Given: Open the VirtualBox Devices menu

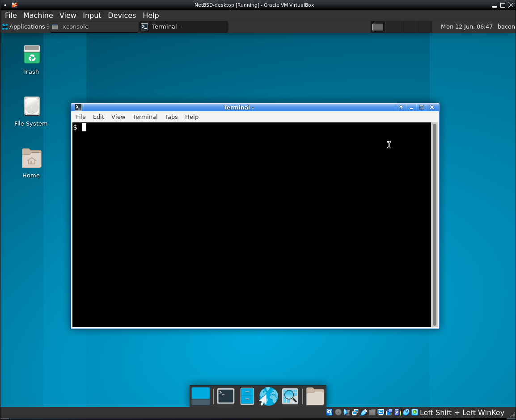Looking at the screenshot, I should (122, 15).
